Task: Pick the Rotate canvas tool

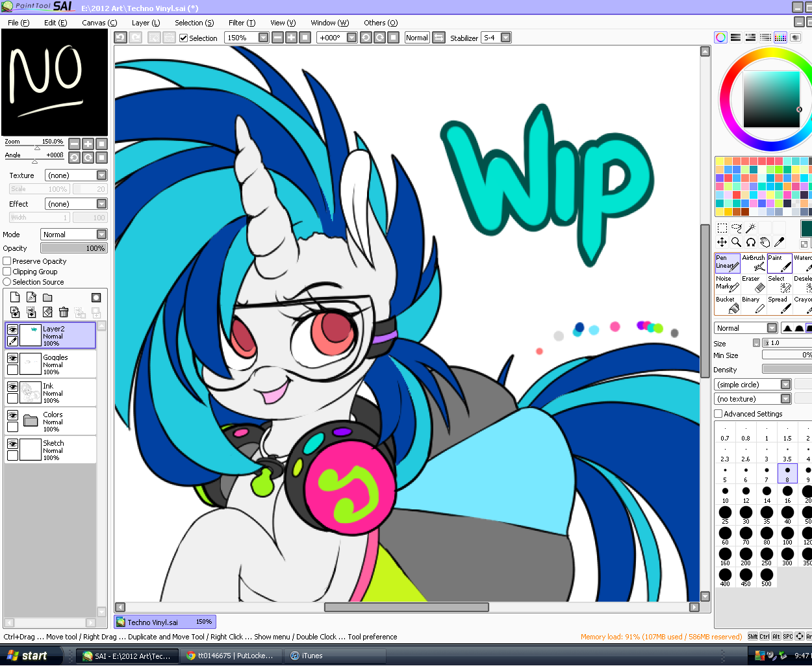Action: 750,242
